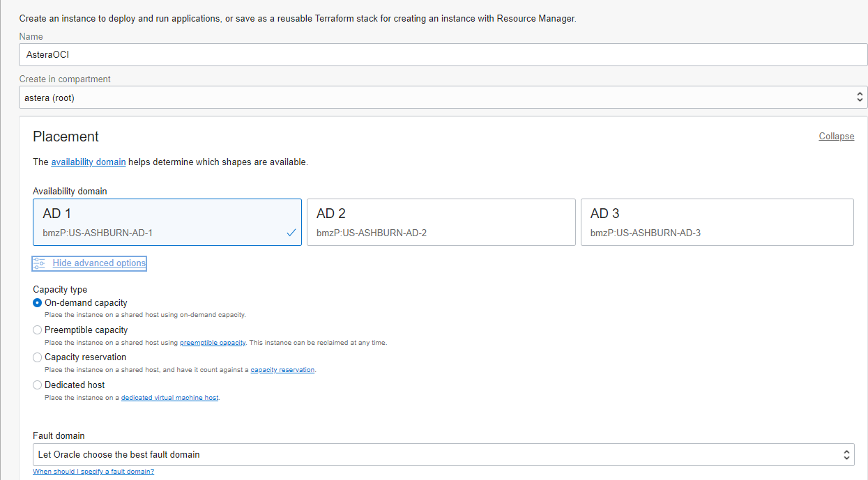Select Dedicated host radio option
The image size is (868, 480).
[x=38, y=385]
